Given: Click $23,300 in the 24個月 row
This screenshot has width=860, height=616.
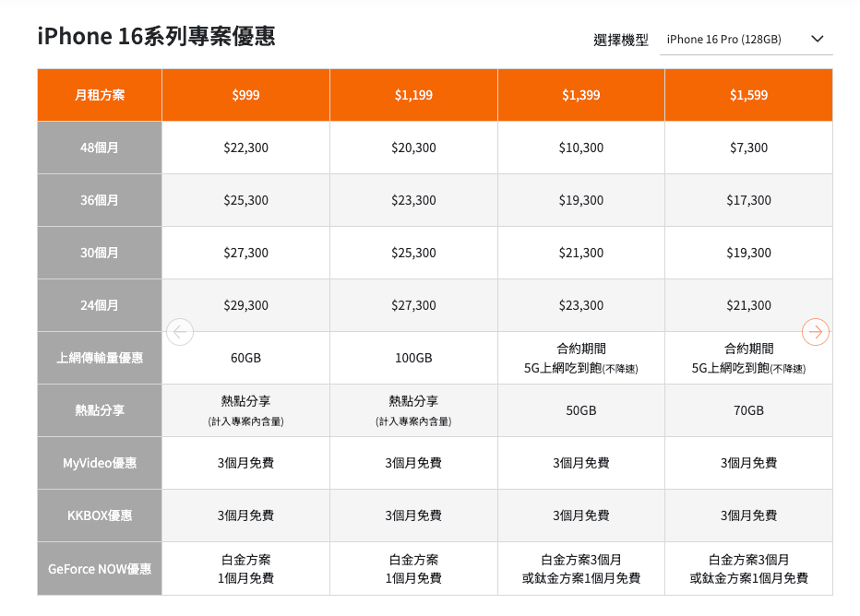Looking at the screenshot, I should (x=580, y=305).
